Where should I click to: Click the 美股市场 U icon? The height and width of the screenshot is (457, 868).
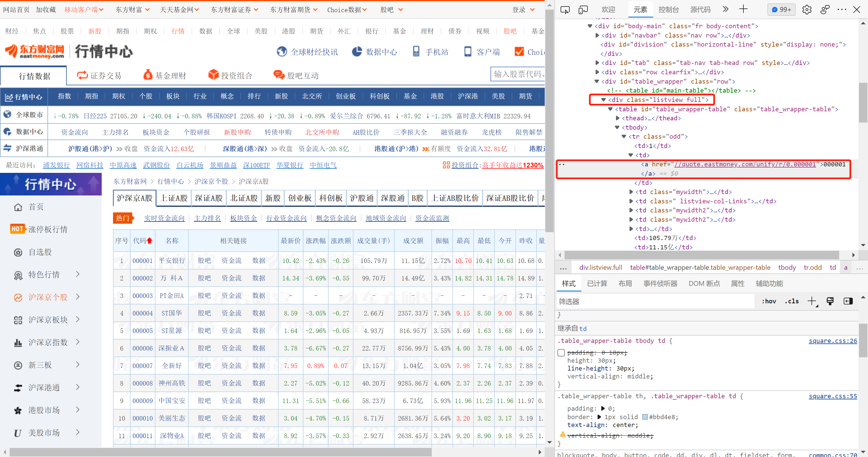coord(18,433)
